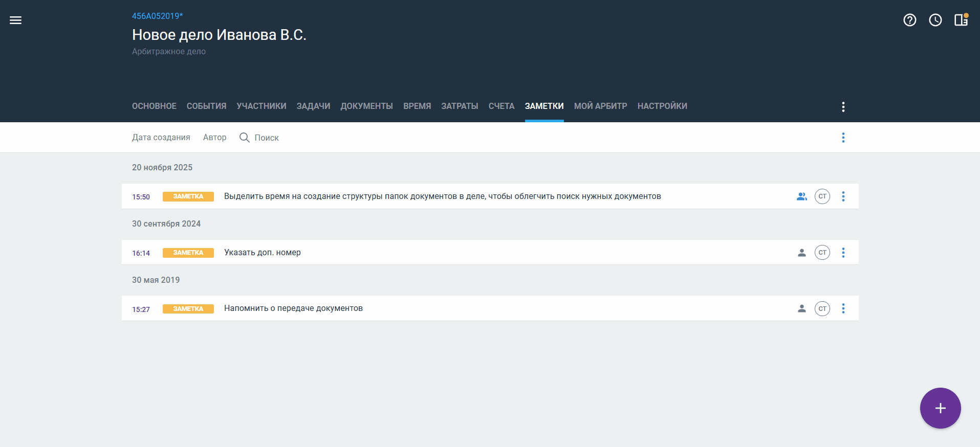Open filter bar three-dot menu
Screen dimensions: 980x447
click(x=843, y=138)
